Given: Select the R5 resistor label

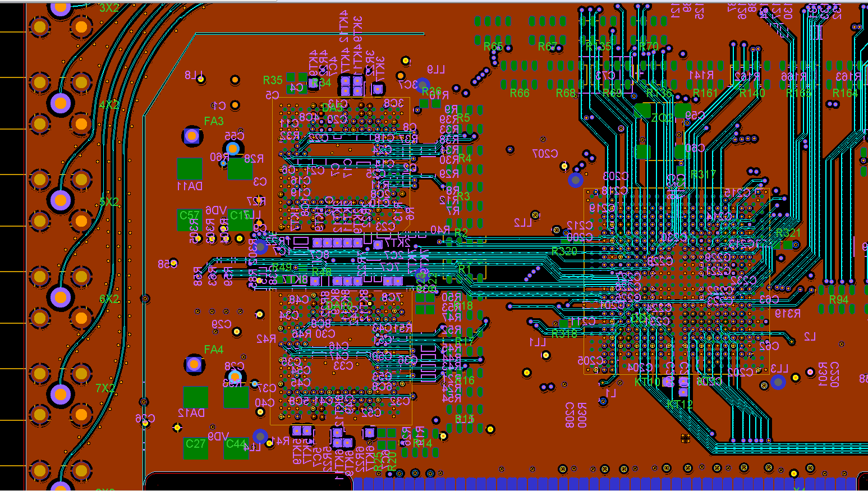Looking at the screenshot, I should pyautogui.click(x=463, y=118).
